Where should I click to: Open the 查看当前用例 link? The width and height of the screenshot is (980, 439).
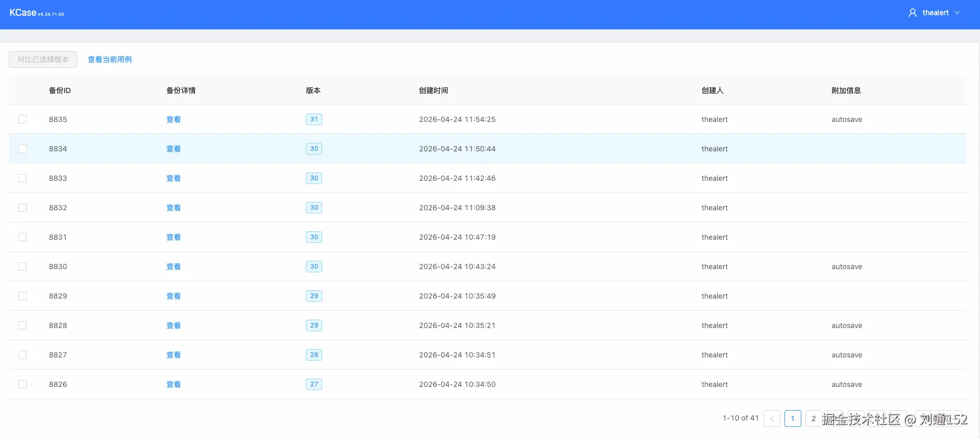point(110,59)
